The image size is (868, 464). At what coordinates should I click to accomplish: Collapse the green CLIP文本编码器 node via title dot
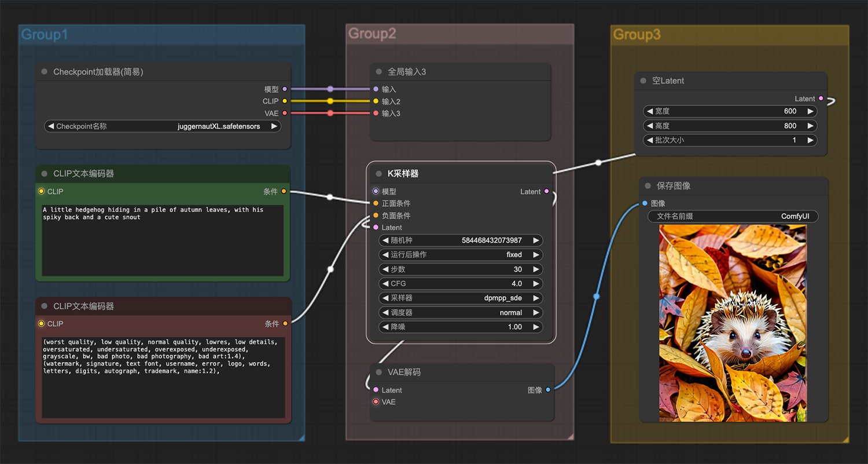pyautogui.click(x=45, y=174)
